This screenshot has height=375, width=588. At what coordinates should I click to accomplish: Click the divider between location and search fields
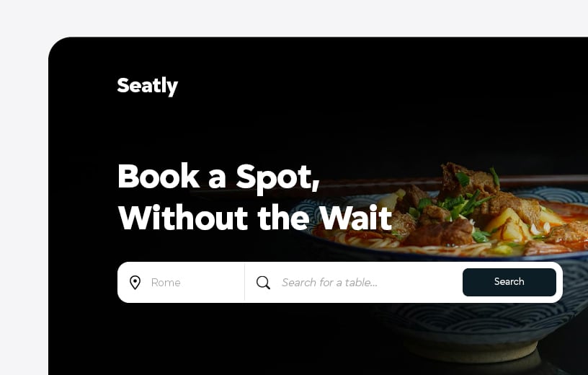click(x=244, y=282)
